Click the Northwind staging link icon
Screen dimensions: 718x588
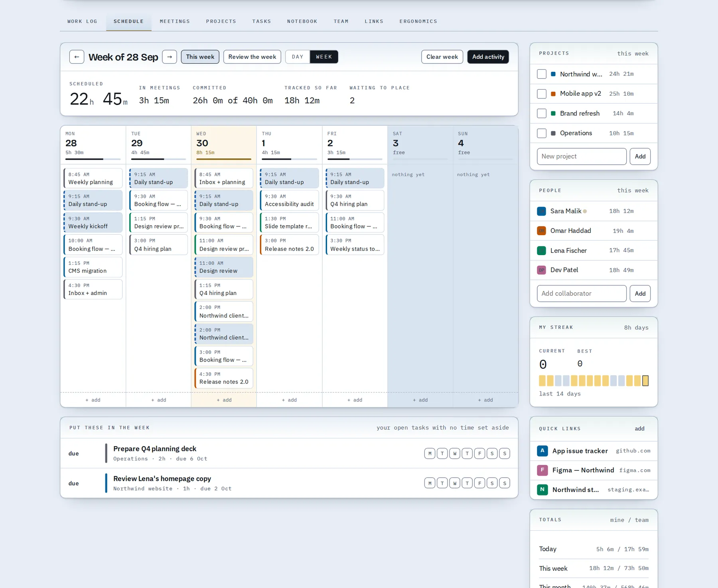click(x=542, y=490)
